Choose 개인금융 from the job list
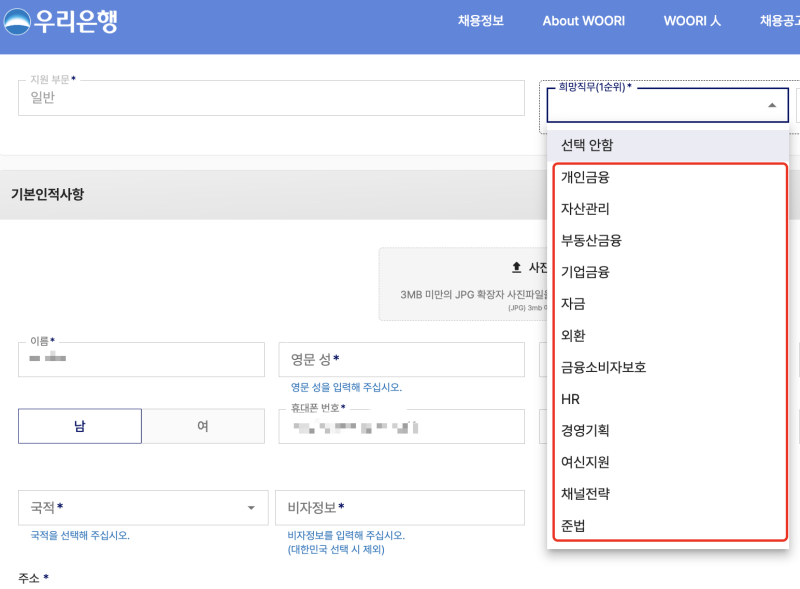Screen dimensions: 800x589 pos(669,177)
